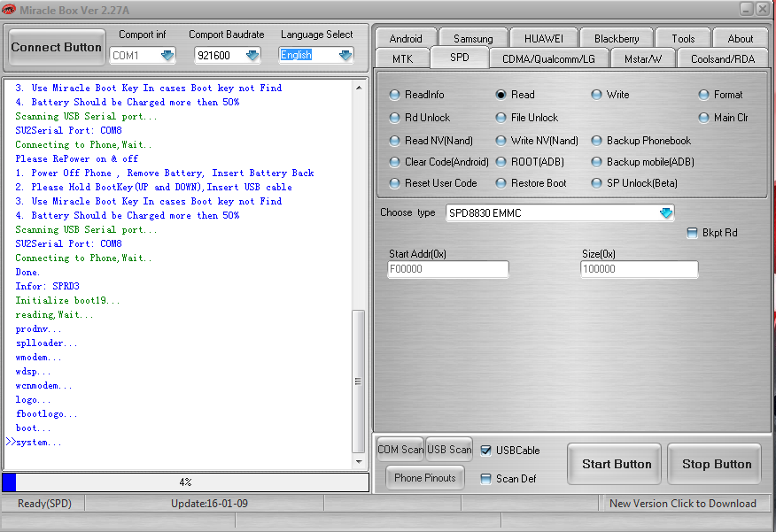Select ROOT(ADB) radio option

point(501,162)
